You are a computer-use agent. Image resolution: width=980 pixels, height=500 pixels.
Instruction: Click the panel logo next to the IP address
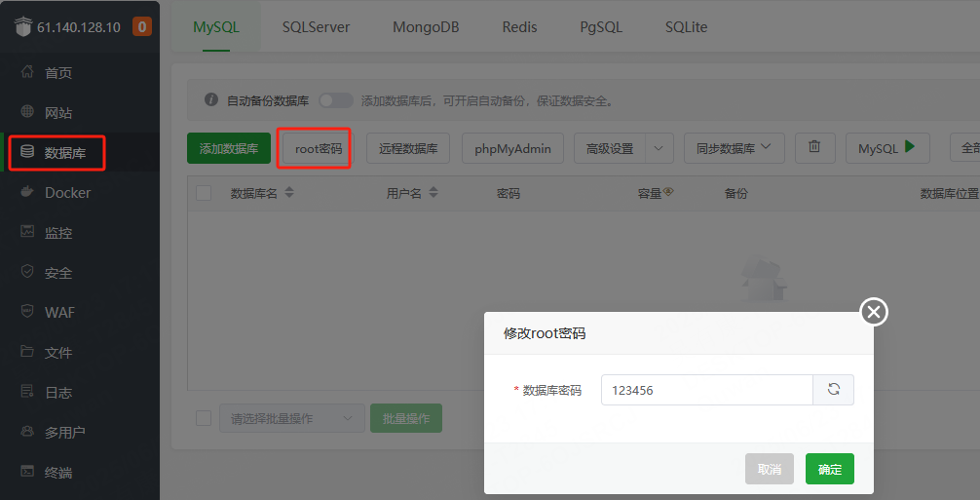23,27
